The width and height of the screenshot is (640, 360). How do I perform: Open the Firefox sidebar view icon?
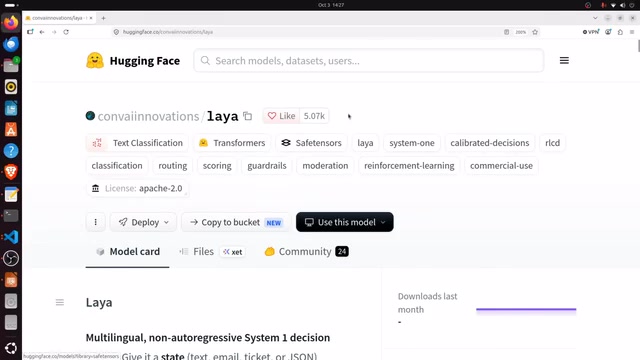pyautogui.click(x=30, y=32)
